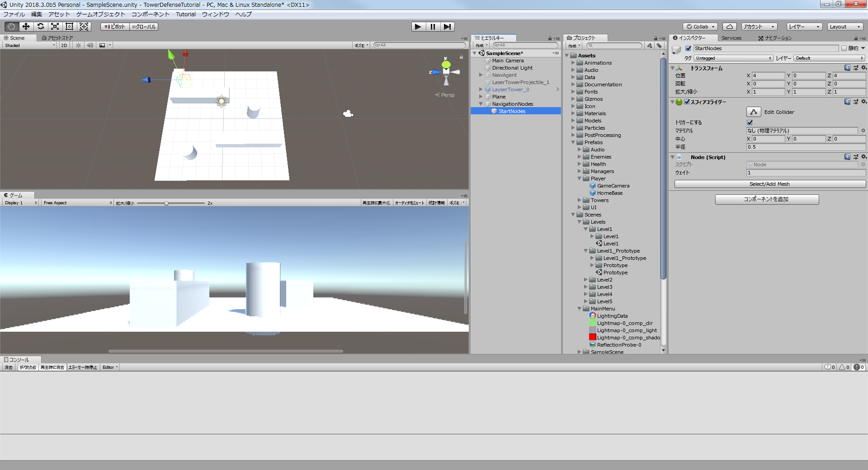868x470 pixels.
Task: Disable the Sphere Collider component checkbox
Action: pos(687,102)
